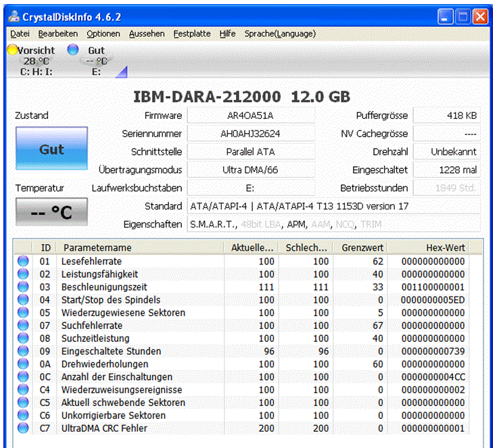The height and width of the screenshot is (448, 499).
Task: Click the temperature display button
Action: point(51,211)
